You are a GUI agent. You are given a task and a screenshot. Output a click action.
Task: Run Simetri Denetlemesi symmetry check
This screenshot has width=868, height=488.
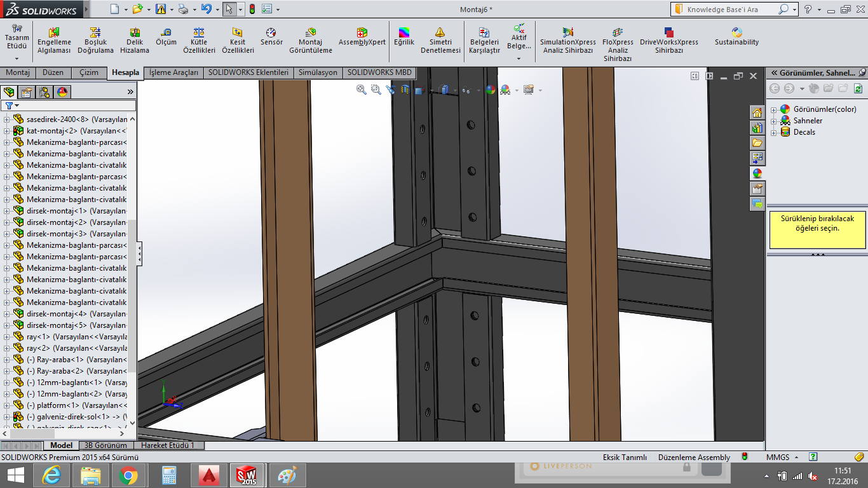tap(440, 41)
